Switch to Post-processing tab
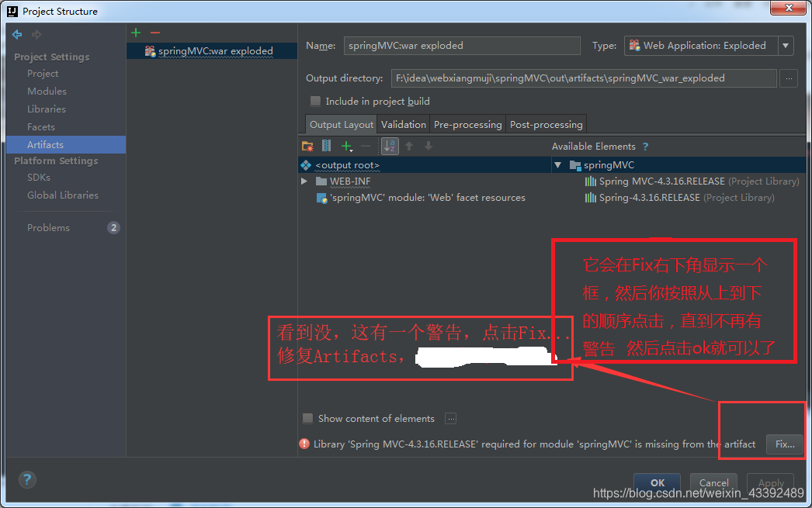812x508 pixels. pos(547,125)
